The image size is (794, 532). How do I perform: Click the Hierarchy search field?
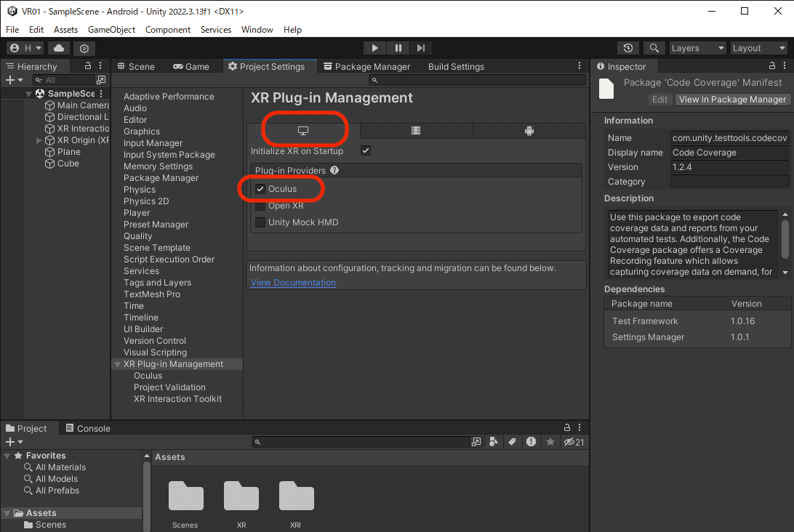pyautogui.click(x=63, y=80)
